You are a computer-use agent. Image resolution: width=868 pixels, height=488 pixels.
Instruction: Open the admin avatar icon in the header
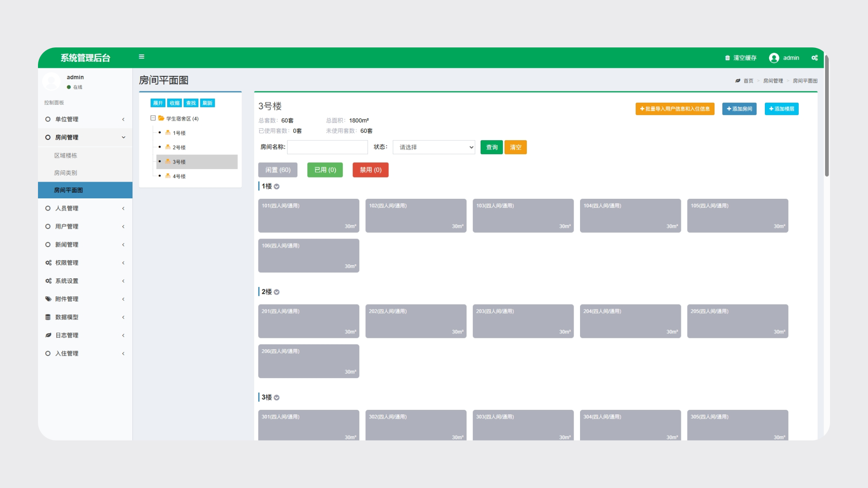pyautogui.click(x=774, y=58)
